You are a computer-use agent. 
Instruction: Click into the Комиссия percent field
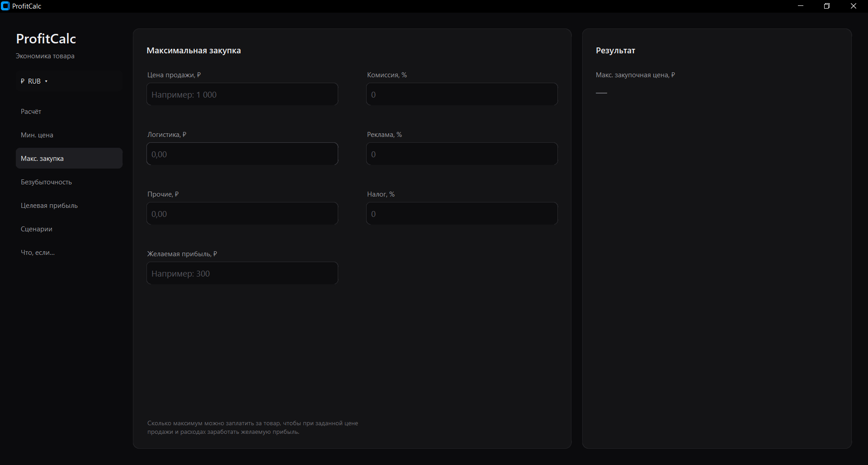pyautogui.click(x=462, y=94)
